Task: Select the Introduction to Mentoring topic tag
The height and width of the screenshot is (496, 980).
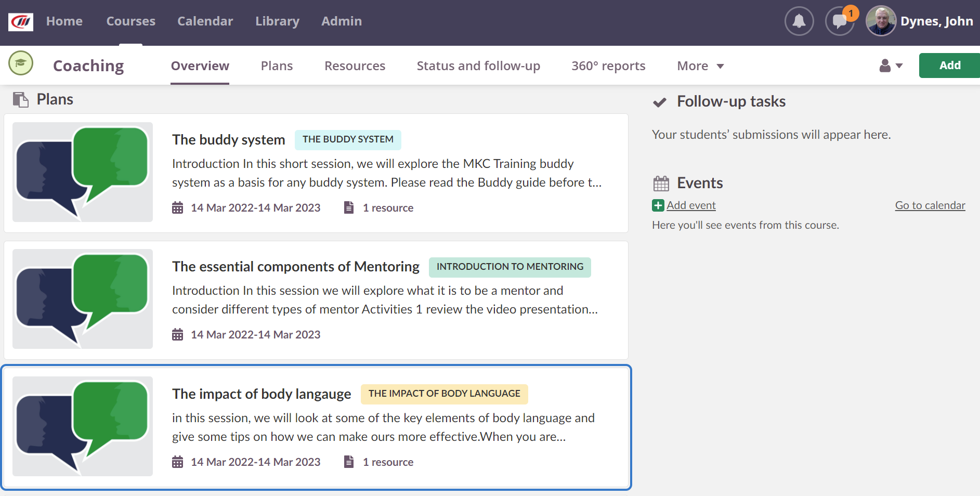Action: tap(509, 267)
